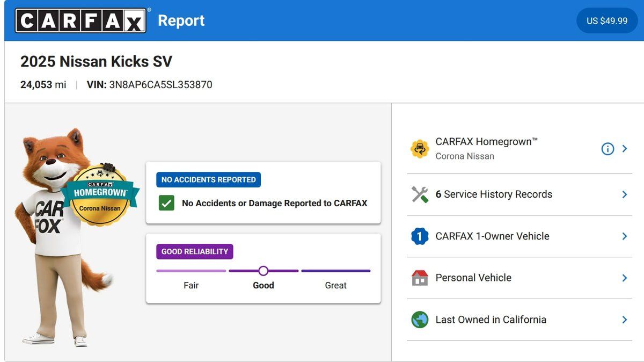Open the US $49.99 price button
644x362 pixels.
coord(607,20)
